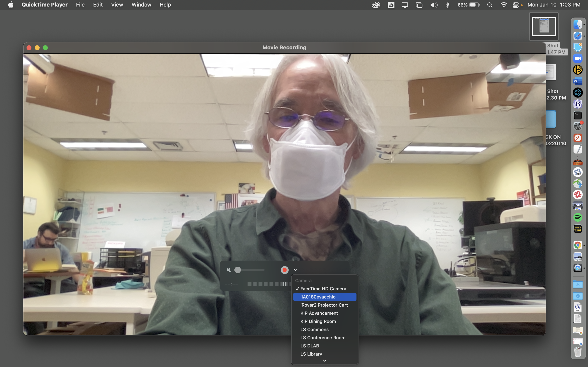This screenshot has width=588, height=367.
Task: Start recording with the red record button
Action: click(284, 270)
